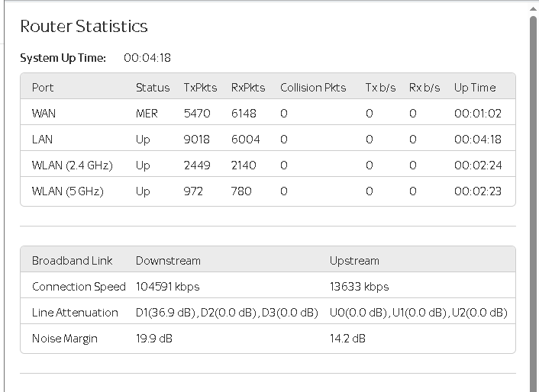539x392 pixels.
Task: Click WAN TxPkts value 5470
Action: click(x=197, y=114)
